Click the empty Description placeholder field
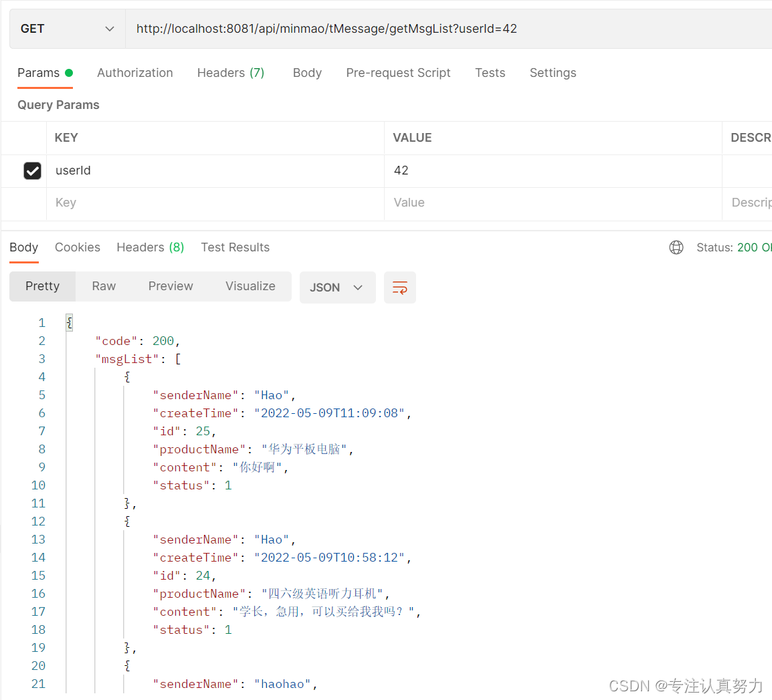772x700 pixels. click(747, 203)
